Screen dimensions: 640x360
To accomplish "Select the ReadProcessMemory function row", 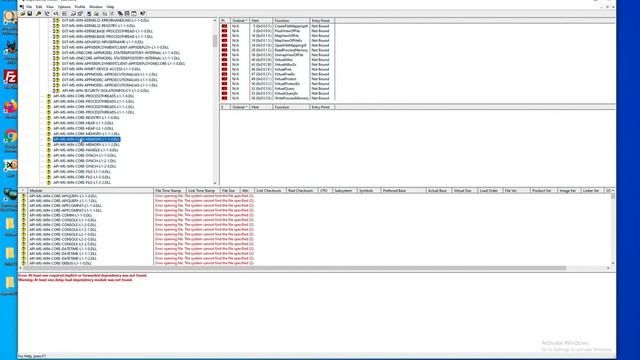I will pos(277,50).
